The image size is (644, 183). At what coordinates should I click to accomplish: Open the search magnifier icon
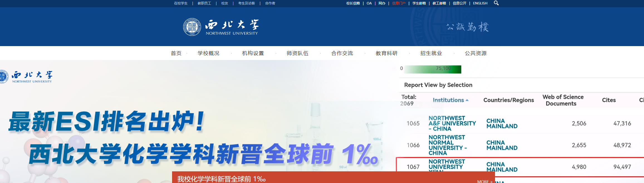tap(496, 3)
